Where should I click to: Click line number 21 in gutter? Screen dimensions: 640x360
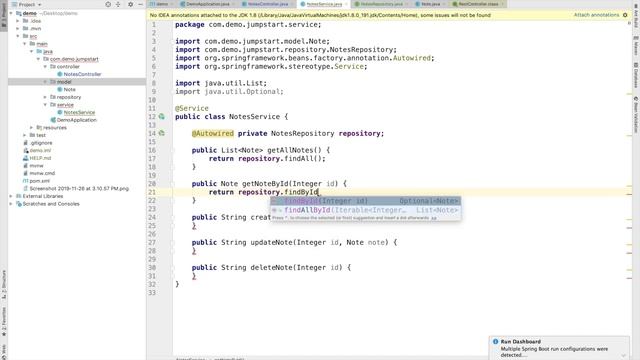point(152,192)
